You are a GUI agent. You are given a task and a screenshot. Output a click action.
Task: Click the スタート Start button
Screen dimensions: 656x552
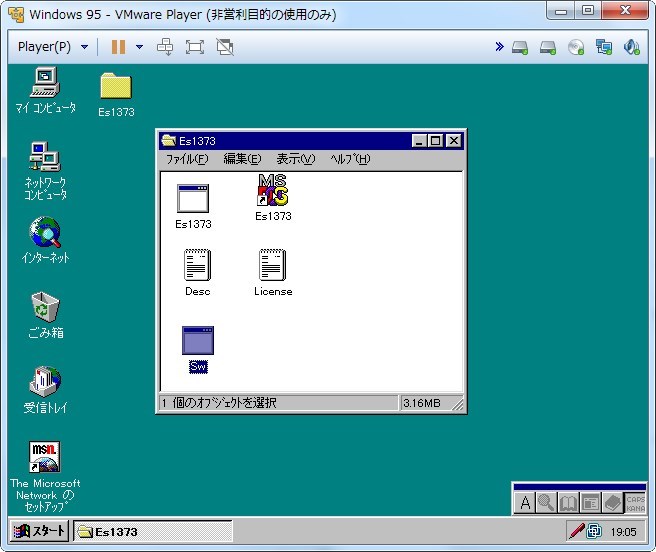39,531
